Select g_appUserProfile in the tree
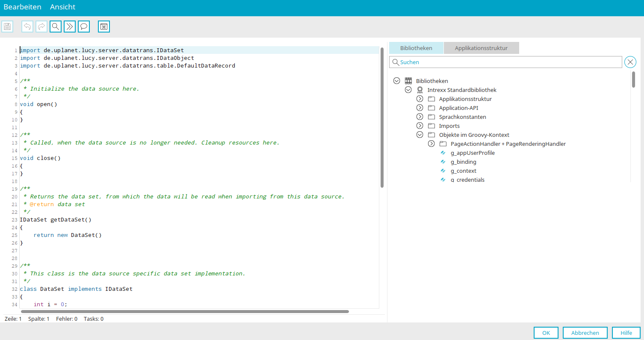 pos(473,153)
